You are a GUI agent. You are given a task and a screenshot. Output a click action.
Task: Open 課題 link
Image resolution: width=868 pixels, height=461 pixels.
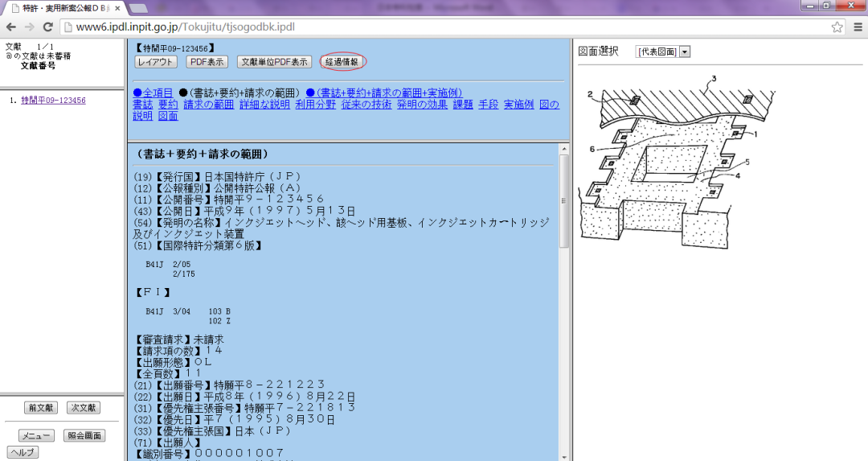(464, 104)
